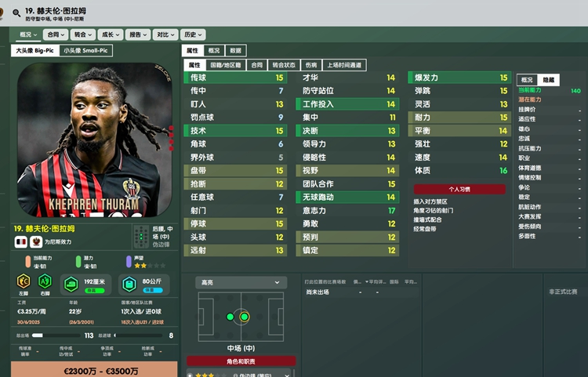
Task: Click the 总出场 progress bar
Action: (x=56, y=335)
